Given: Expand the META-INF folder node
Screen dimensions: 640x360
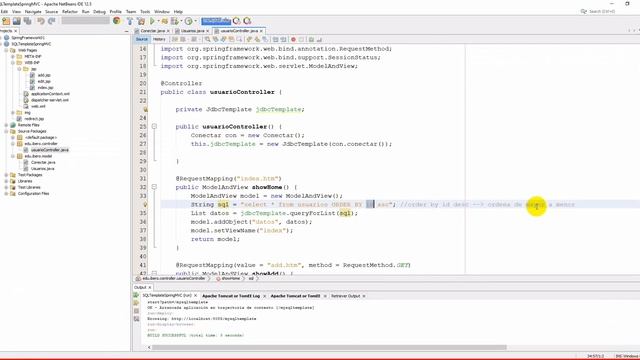Looking at the screenshot, I should click(x=13, y=56).
